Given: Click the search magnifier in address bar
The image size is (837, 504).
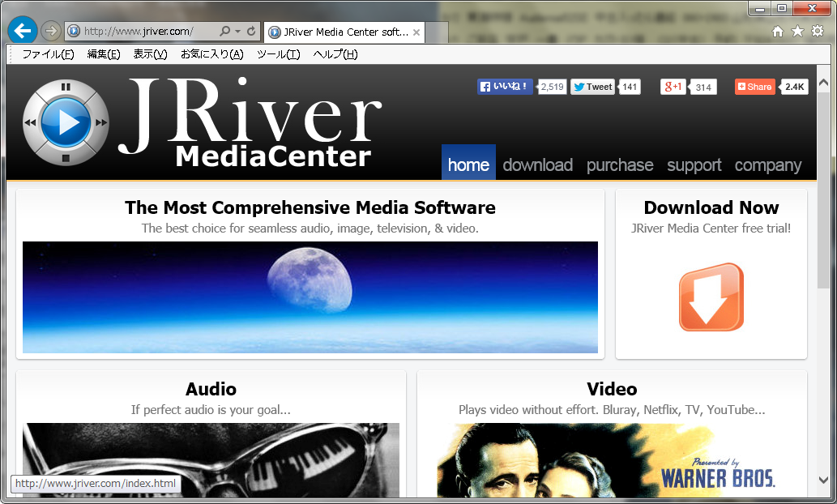Looking at the screenshot, I should (224, 32).
